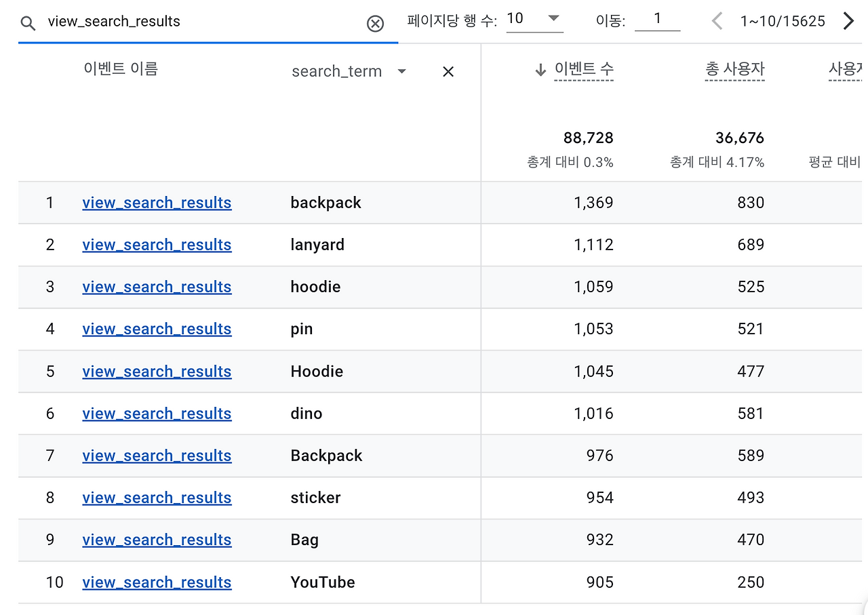The width and height of the screenshot is (868, 615).
Task: Click total users value 477
Action: pyautogui.click(x=751, y=372)
